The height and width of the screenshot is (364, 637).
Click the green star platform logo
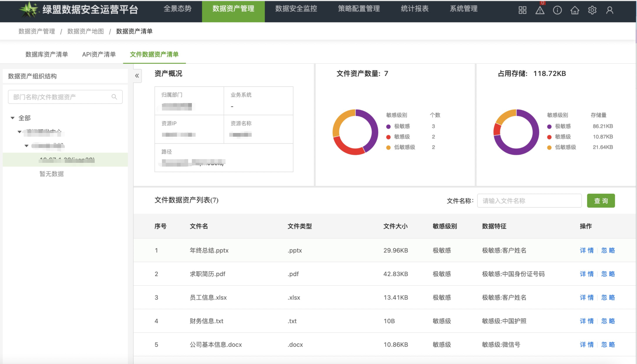(x=29, y=10)
